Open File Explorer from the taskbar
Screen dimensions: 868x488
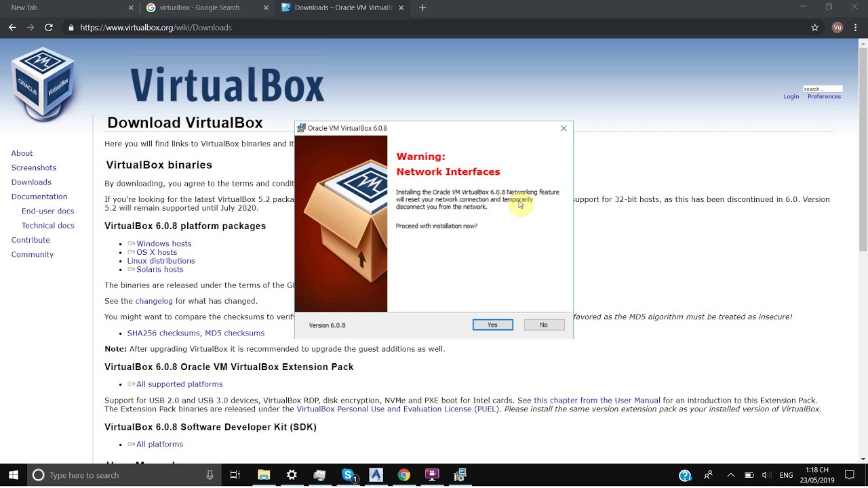coord(264,475)
